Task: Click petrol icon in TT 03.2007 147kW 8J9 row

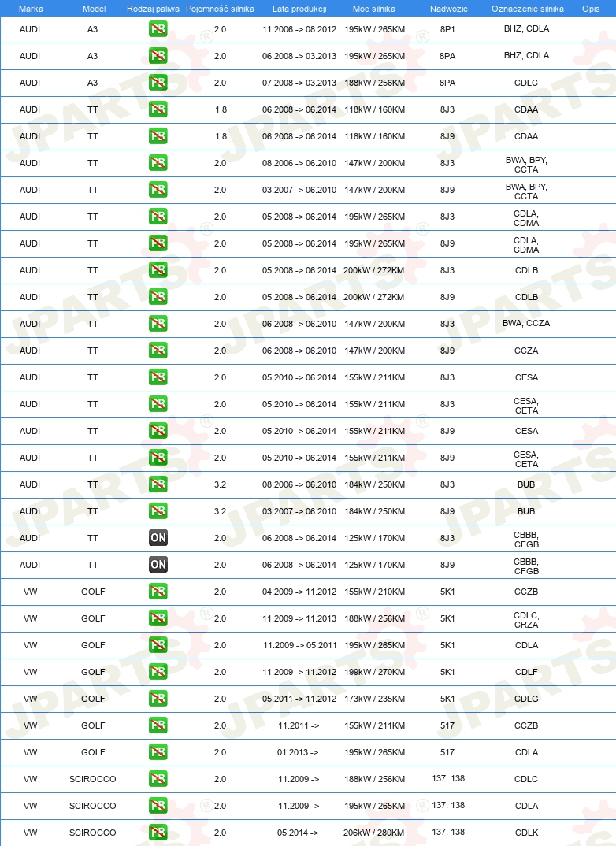Action: (x=158, y=190)
